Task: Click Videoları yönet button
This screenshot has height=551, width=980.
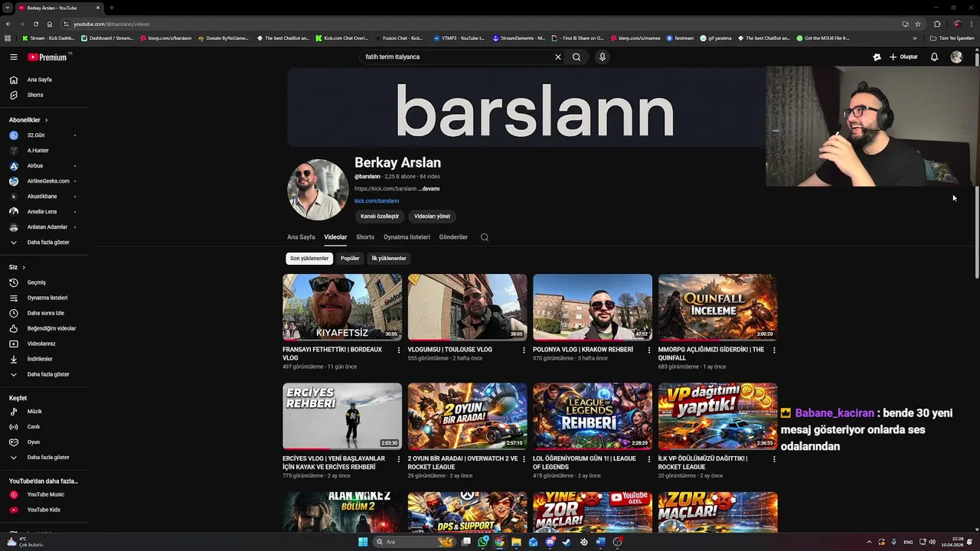Action: pos(432,217)
